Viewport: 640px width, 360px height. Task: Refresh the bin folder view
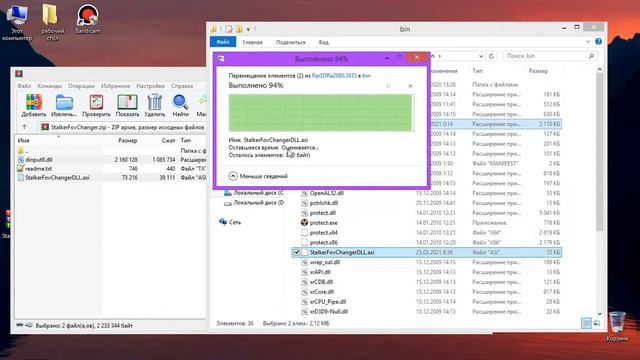pyautogui.click(x=491, y=56)
